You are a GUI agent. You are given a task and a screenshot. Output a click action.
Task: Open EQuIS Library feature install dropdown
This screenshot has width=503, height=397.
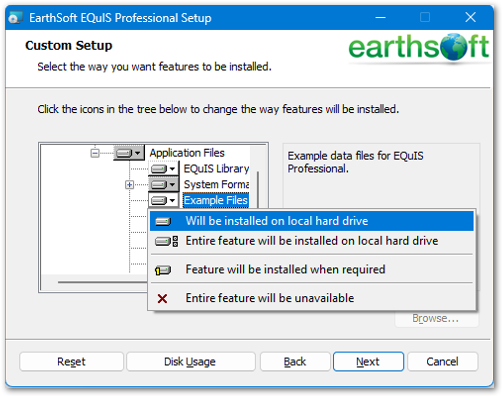pos(163,169)
